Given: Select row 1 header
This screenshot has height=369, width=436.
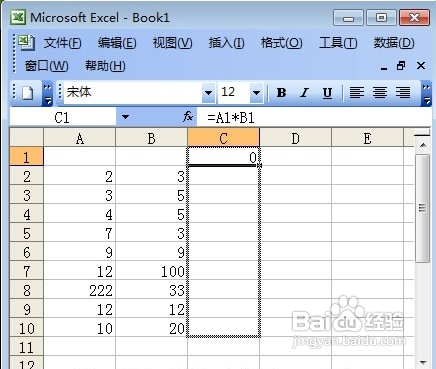Looking at the screenshot, I should (x=27, y=157).
